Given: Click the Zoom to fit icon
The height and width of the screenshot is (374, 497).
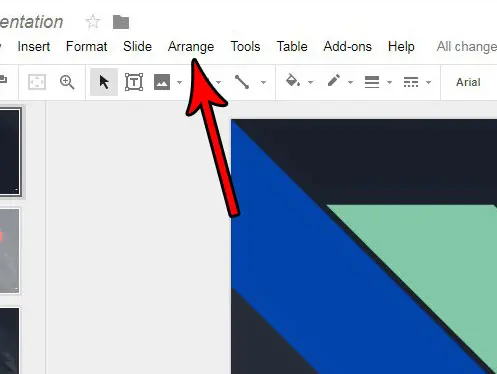Looking at the screenshot, I should [37, 82].
